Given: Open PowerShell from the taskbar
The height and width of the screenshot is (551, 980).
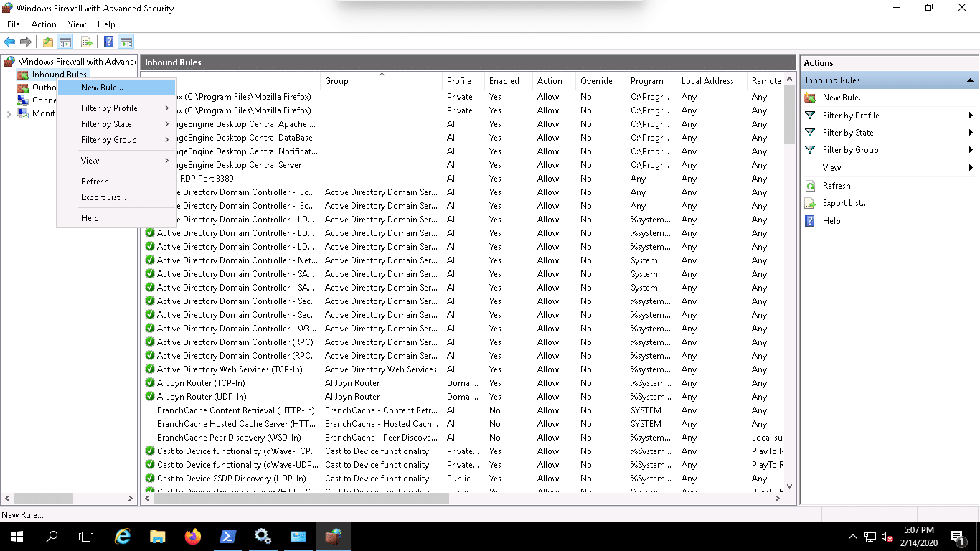Looking at the screenshot, I should (228, 536).
